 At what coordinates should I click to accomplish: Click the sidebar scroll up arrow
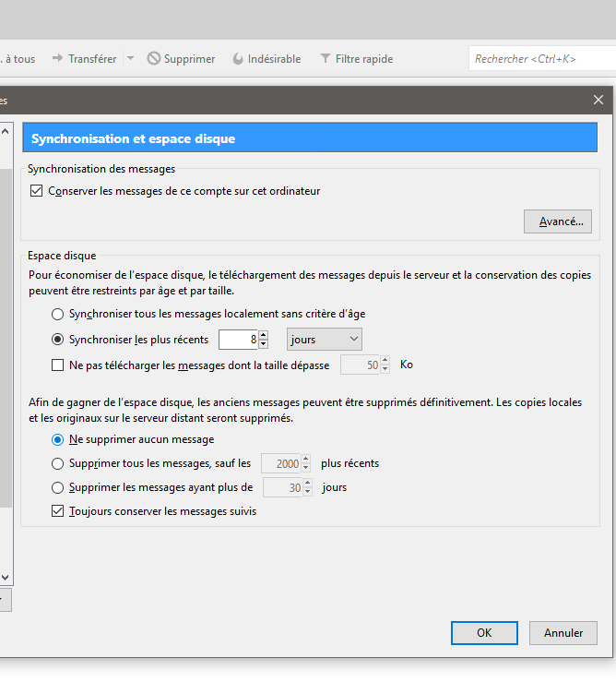pyautogui.click(x=6, y=131)
